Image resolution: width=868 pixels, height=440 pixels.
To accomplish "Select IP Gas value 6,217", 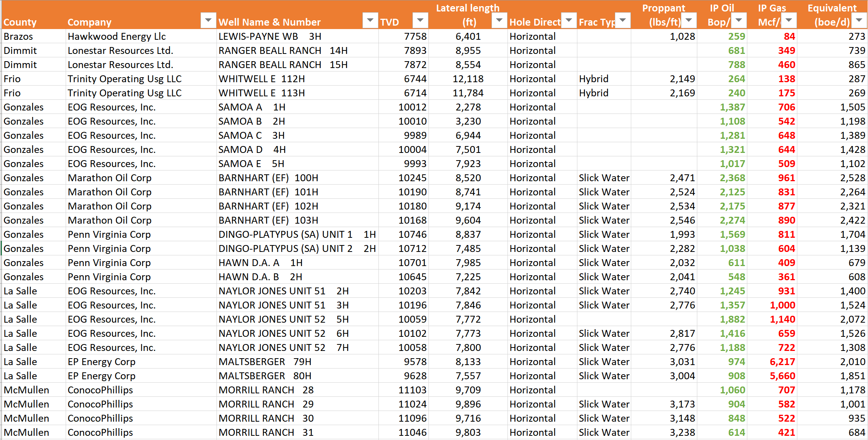I will pyautogui.click(x=772, y=362).
